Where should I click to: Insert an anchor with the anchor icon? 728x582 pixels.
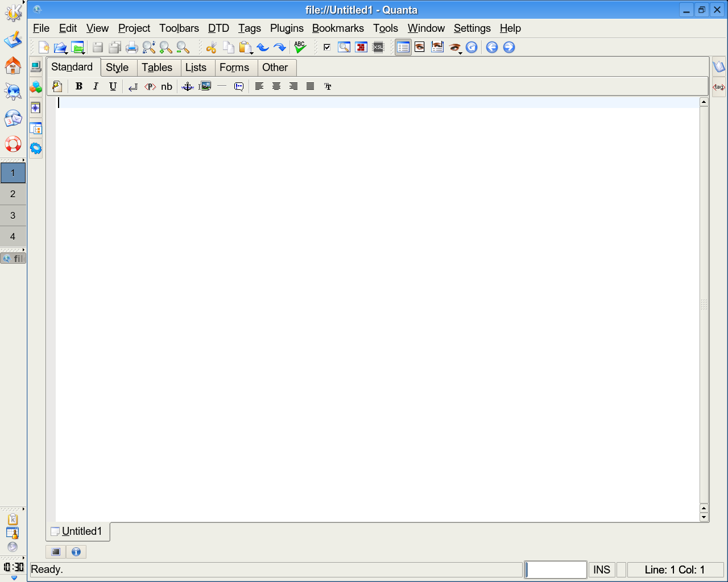(x=188, y=86)
